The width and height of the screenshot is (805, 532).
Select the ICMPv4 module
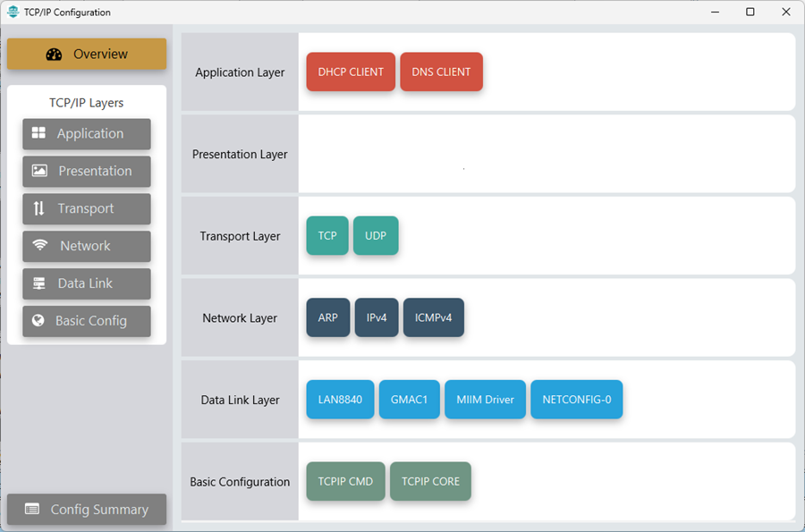click(x=434, y=317)
